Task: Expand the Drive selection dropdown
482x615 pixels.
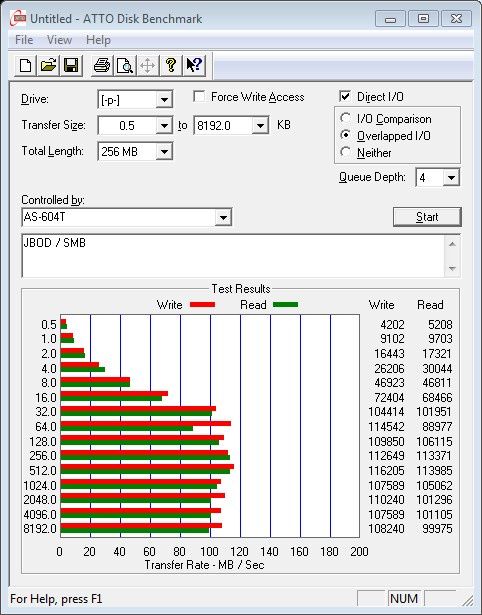Action: (x=164, y=100)
